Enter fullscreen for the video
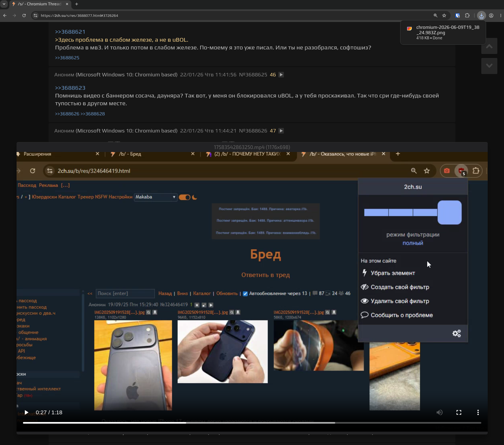The height and width of the screenshot is (445, 504). pos(459,412)
